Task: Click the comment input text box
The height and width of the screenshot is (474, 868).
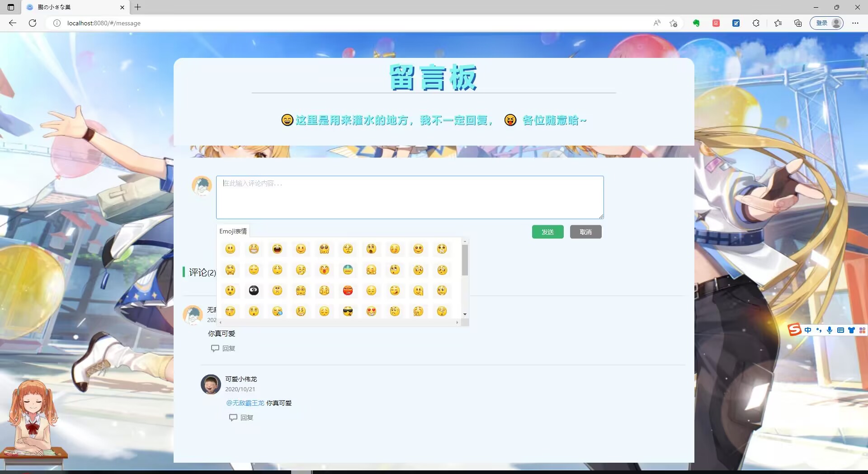Action: (x=409, y=198)
